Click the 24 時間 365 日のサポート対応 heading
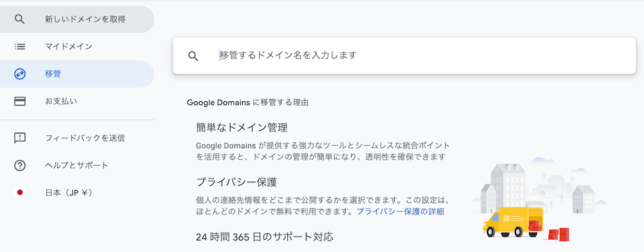 point(265,237)
